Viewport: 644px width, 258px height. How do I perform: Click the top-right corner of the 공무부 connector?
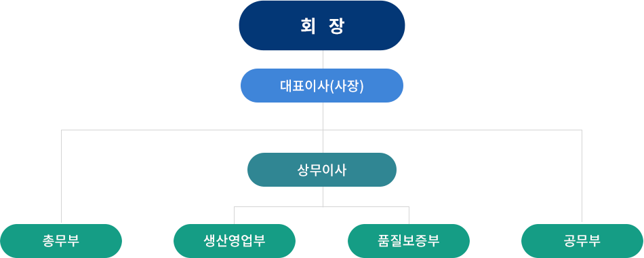coord(582,130)
